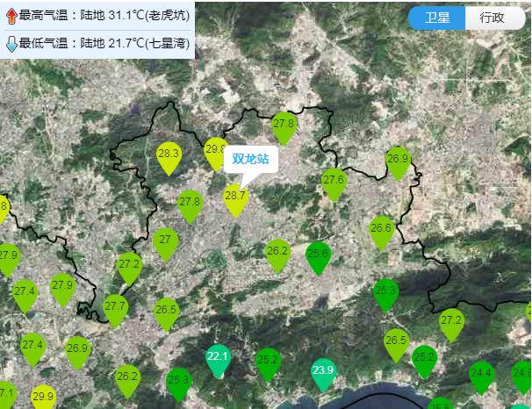Click the yellow 29.9 marker
The image size is (532, 409).
click(x=43, y=398)
